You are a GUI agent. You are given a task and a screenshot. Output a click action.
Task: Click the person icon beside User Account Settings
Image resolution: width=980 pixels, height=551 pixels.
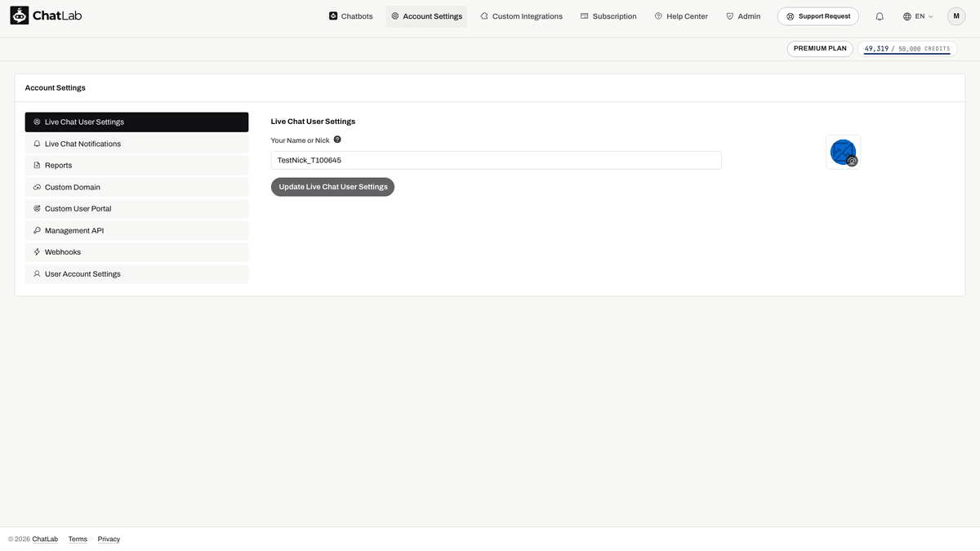click(x=37, y=274)
